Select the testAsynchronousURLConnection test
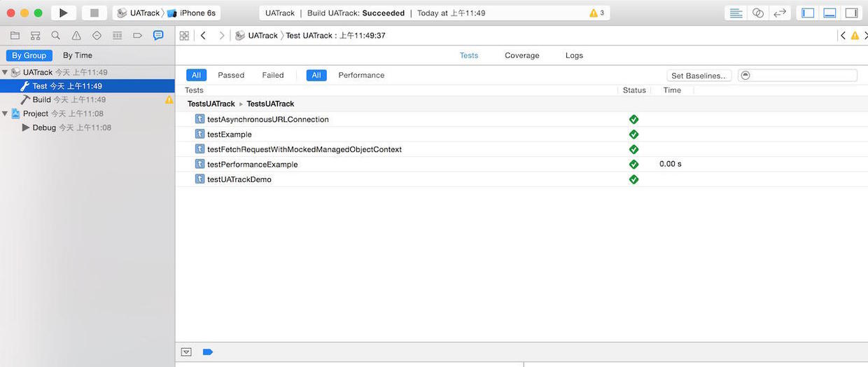 point(521,119)
